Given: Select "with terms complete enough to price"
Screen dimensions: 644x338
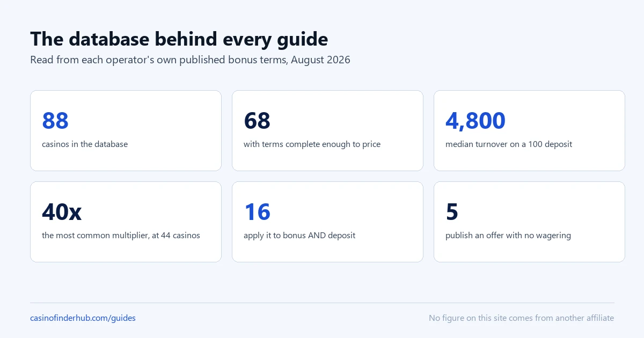Looking at the screenshot, I should click(x=312, y=144).
